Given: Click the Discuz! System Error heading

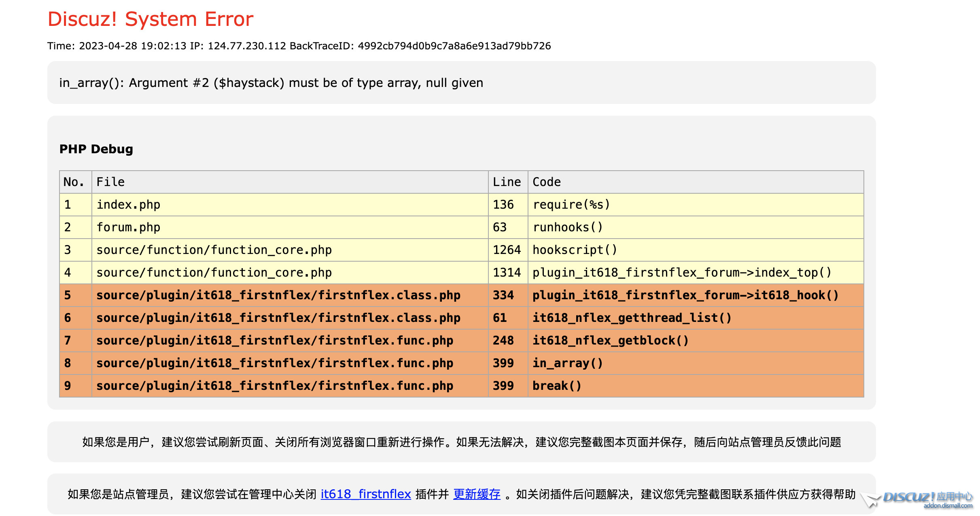Looking at the screenshot, I should [151, 19].
